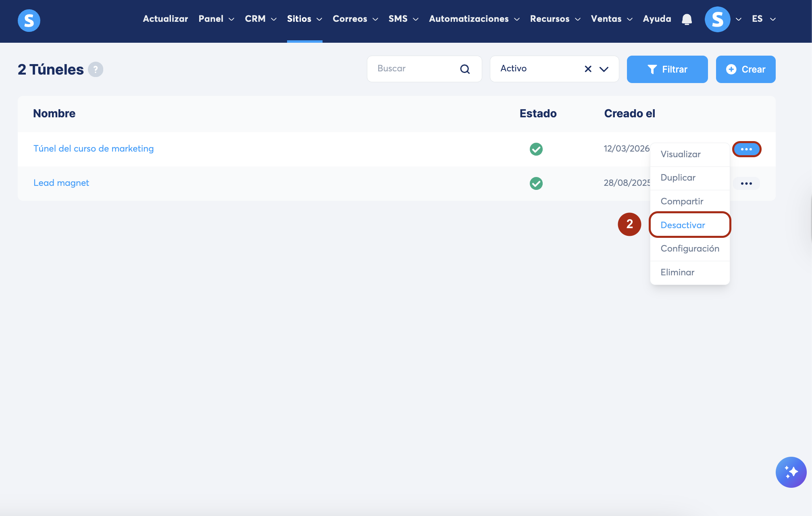Viewport: 812px width, 516px height.
Task: Open three-dot menu for Lead magnet
Action: (746, 183)
